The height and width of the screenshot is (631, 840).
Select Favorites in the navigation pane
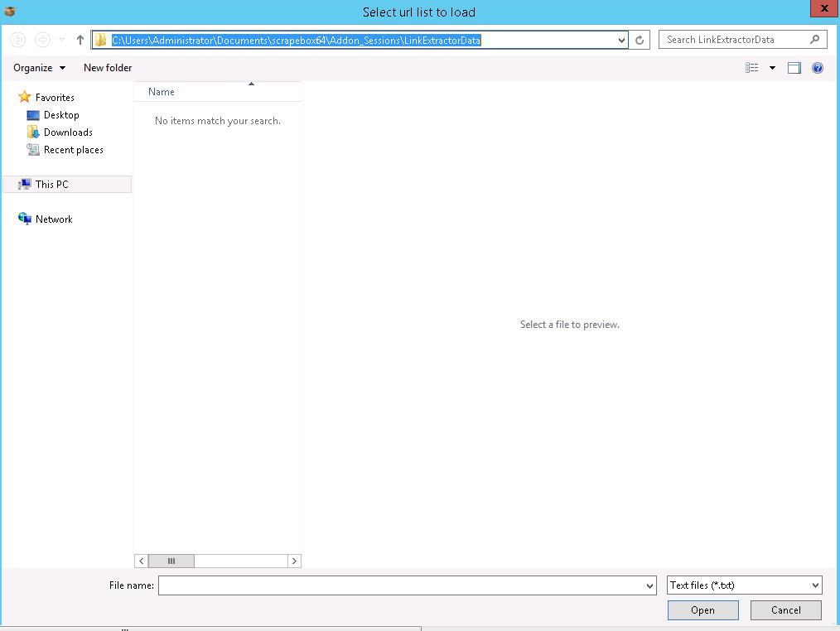point(46,98)
